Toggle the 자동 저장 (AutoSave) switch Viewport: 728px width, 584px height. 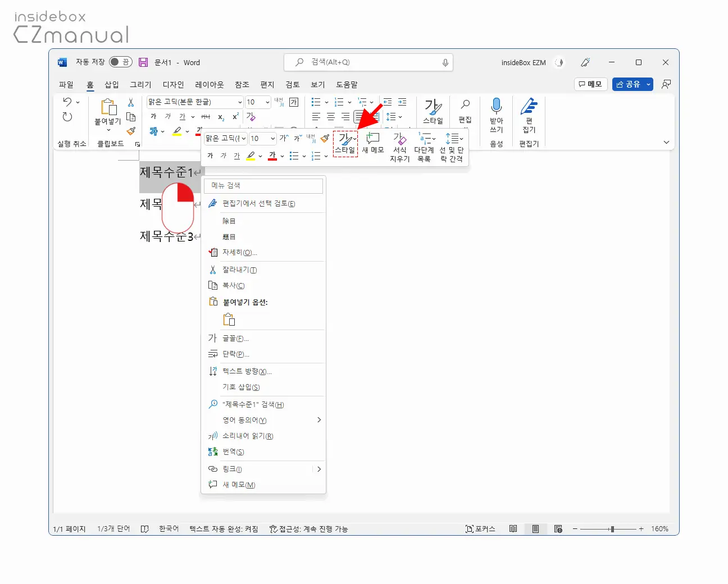point(121,62)
